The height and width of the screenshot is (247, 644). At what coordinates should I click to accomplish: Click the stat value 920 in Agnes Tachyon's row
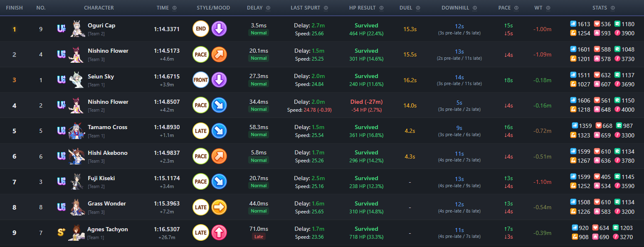coord(584,227)
